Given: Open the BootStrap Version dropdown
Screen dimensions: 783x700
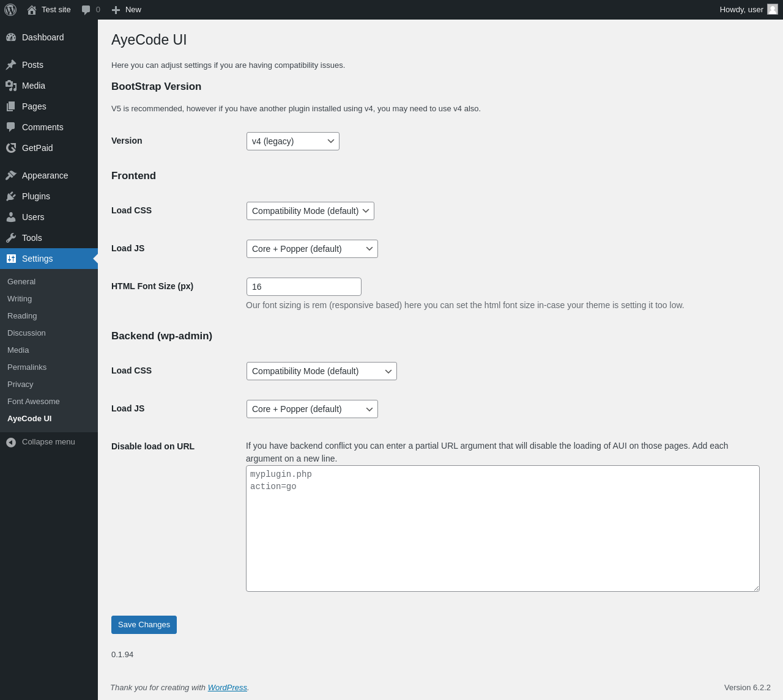Looking at the screenshot, I should 293,141.
